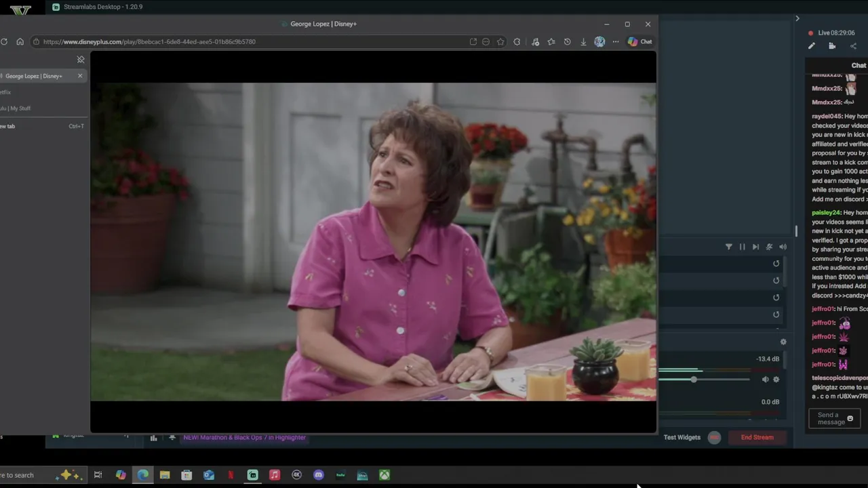The height and width of the screenshot is (488, 868).
Task: Unpin the vertical tabs pane
Action: [81, 60]
